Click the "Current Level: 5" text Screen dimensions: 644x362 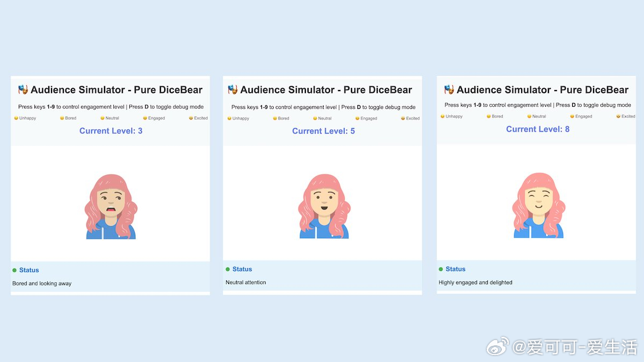324,131
